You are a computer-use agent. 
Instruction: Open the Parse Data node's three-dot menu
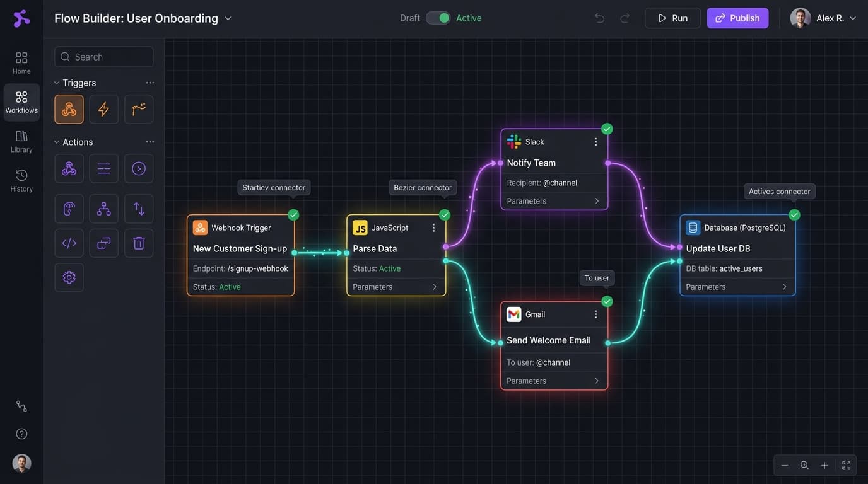tap(433, 228)
